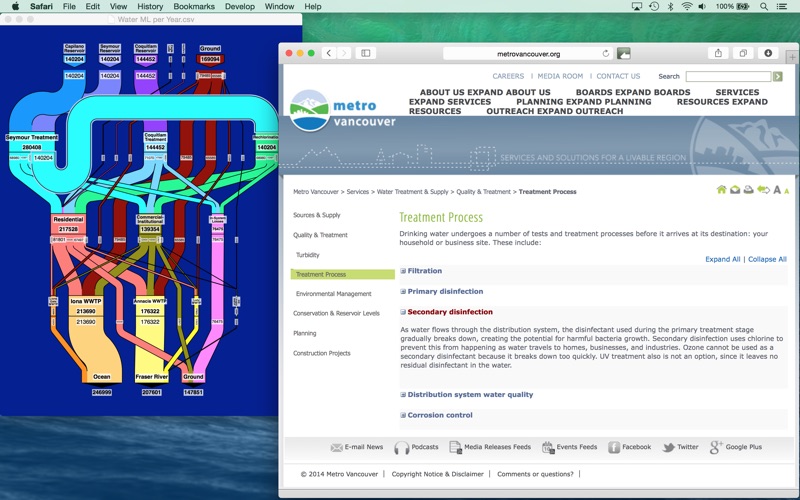
Task: Click the green home icon on page
Action: coord(721,190)
